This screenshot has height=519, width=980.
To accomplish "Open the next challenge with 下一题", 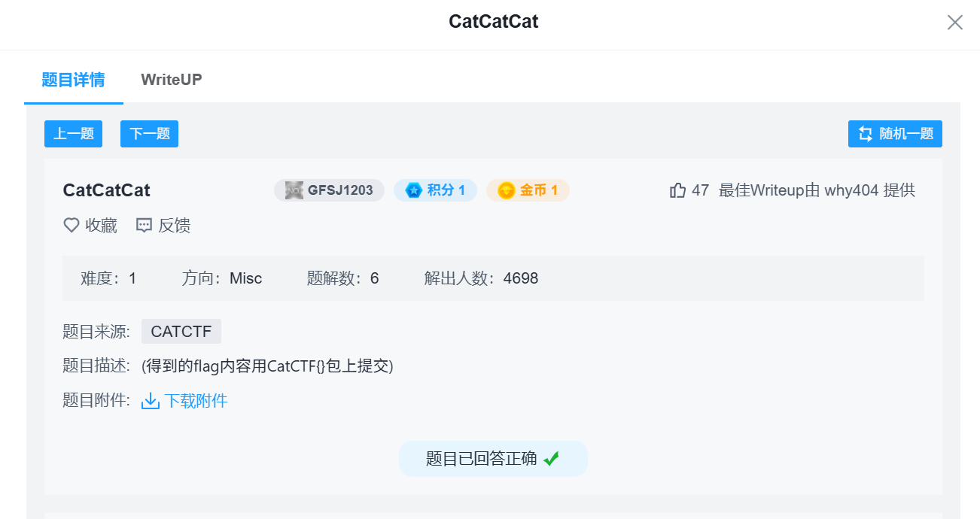I will click(149, 133).
